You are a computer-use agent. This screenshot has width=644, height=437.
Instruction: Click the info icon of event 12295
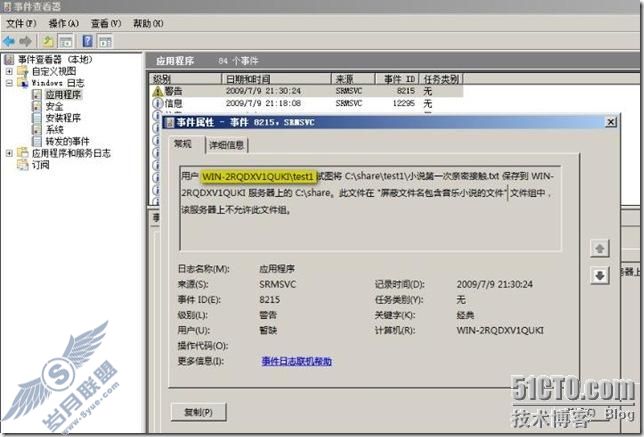pyautogui.click(x=158, y=103)
